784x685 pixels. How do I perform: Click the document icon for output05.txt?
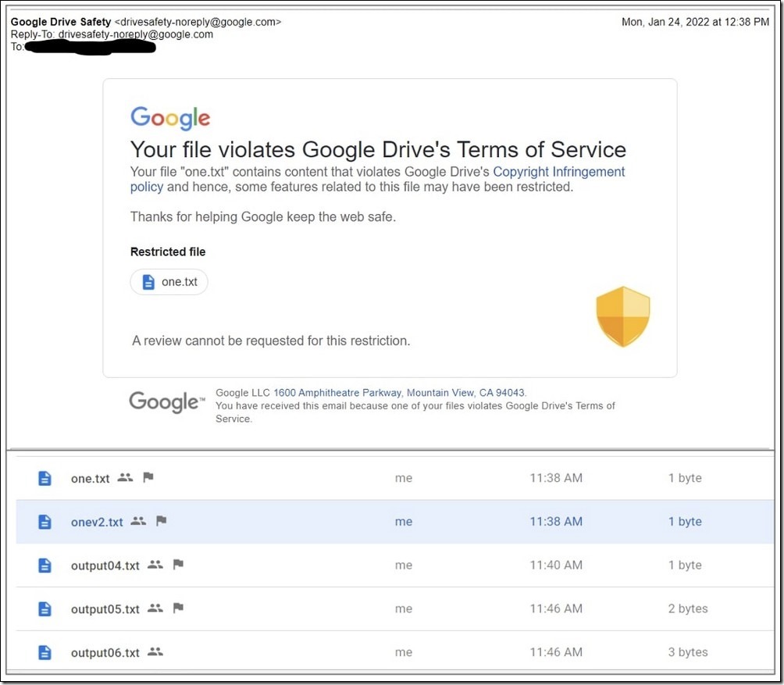[45, 608]
